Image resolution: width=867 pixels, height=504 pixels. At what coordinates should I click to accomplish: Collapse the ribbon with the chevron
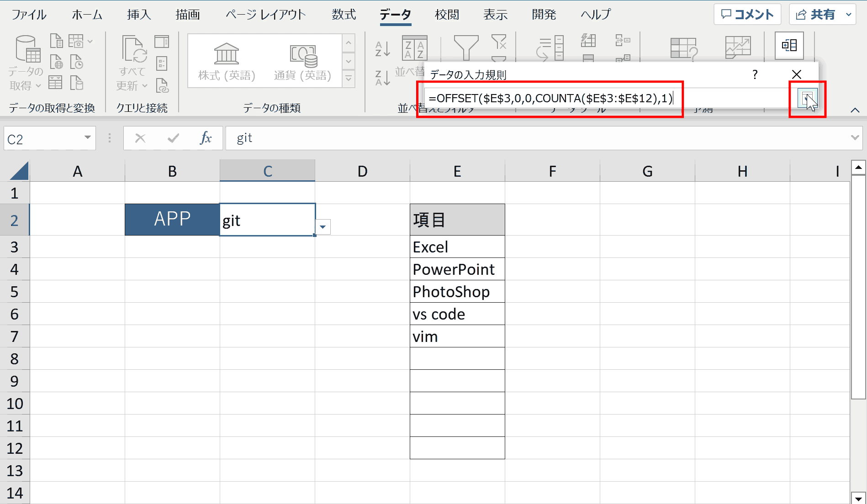coord(855,110)
